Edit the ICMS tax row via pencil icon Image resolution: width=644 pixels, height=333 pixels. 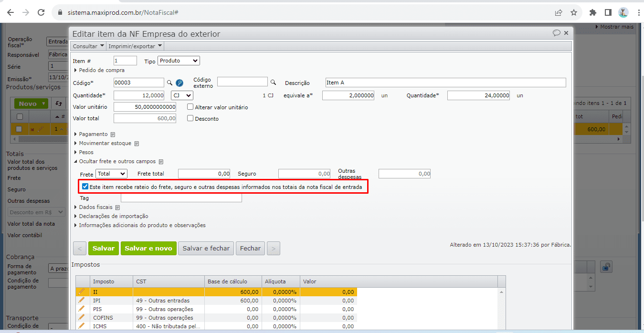pos(82,326)
